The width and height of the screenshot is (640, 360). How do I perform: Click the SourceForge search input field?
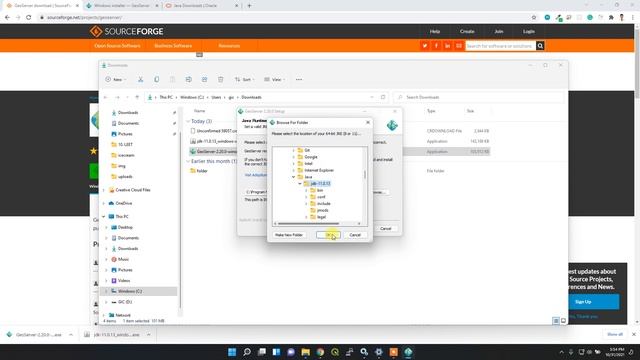pos(500,46)
